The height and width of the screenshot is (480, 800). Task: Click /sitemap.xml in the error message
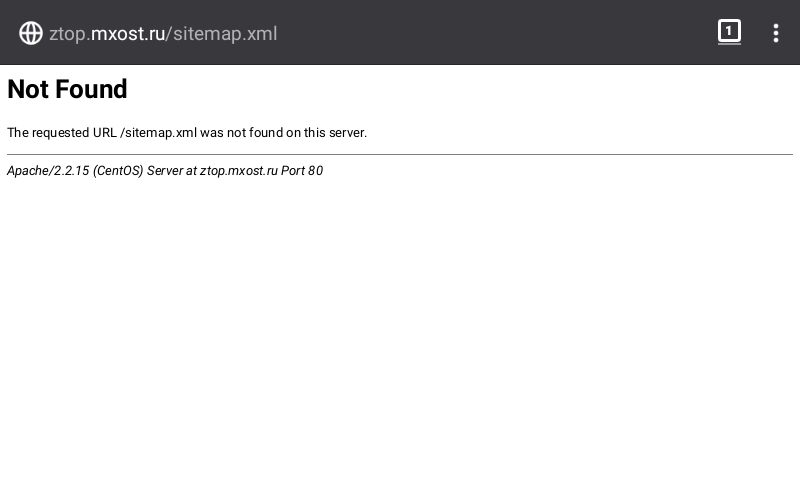pyautogui.click(x=158, y=133)
